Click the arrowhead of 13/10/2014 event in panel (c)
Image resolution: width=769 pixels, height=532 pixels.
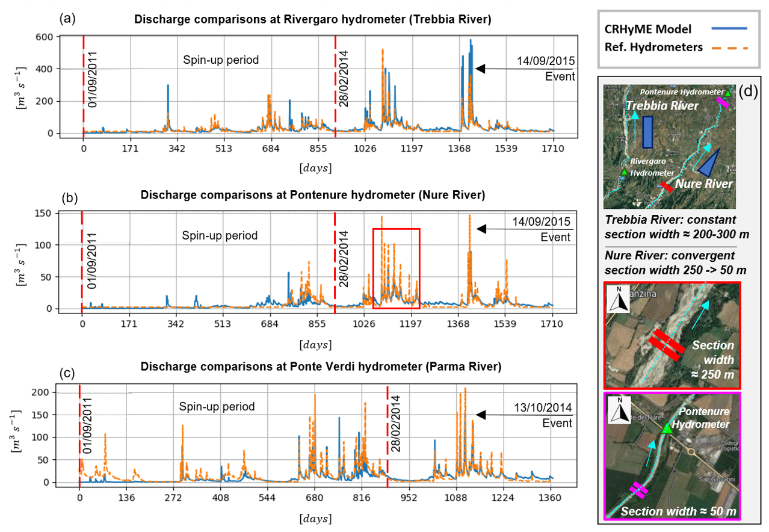click(x=480, y=414)
